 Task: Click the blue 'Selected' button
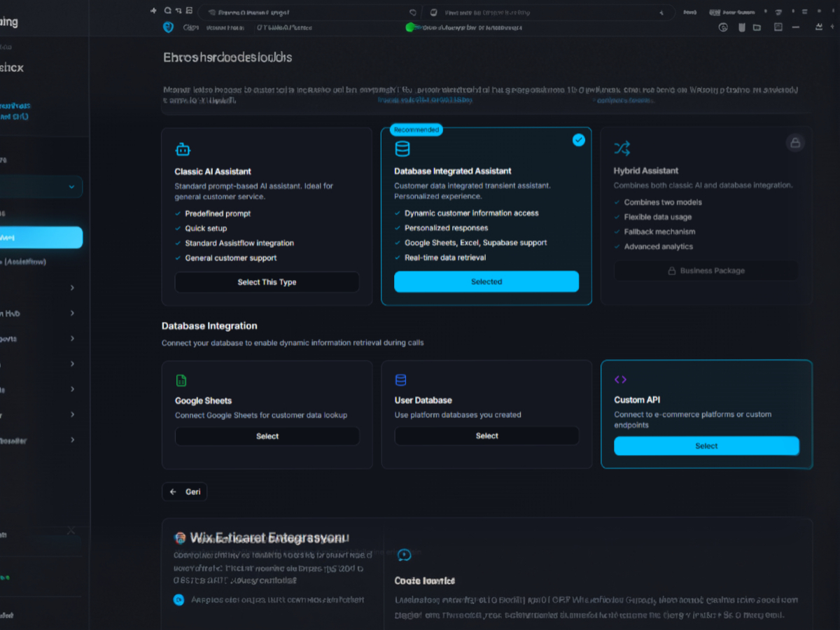pos(486,281)
